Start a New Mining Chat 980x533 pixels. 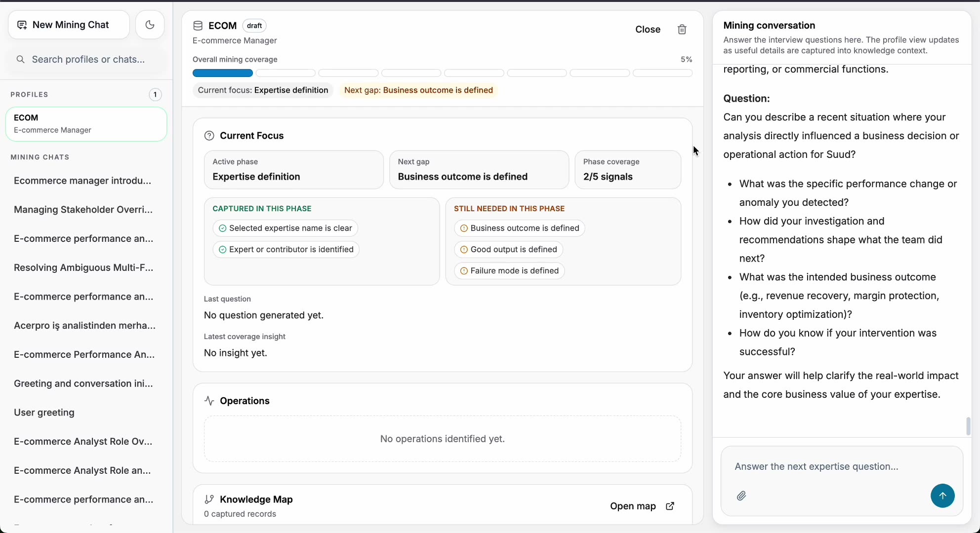[x=69, y=25]
